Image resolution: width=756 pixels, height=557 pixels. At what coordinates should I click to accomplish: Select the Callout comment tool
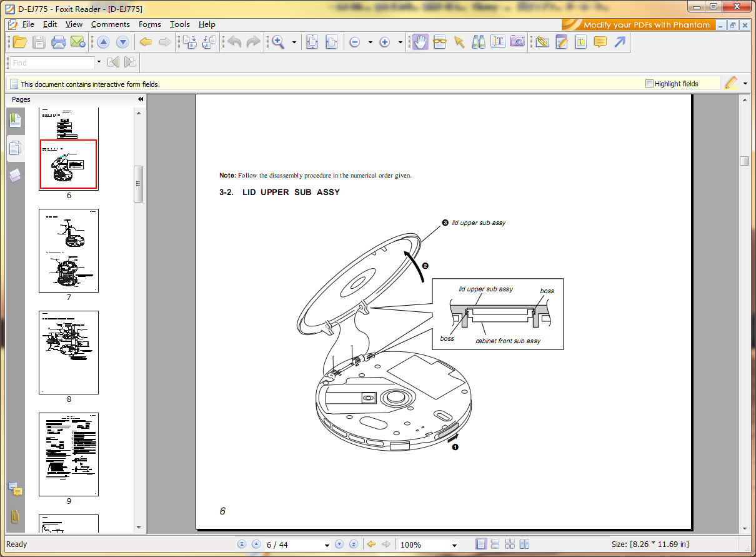[600, 42]
